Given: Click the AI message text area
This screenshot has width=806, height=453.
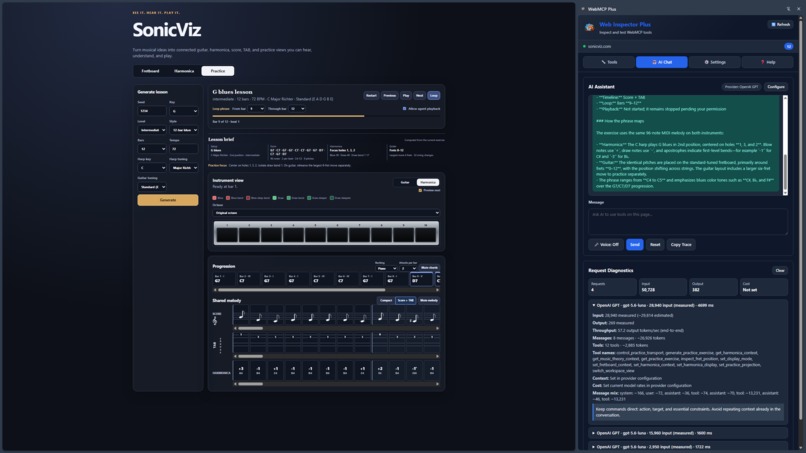Looking at the screenshot, I should (x=688, y=221).
